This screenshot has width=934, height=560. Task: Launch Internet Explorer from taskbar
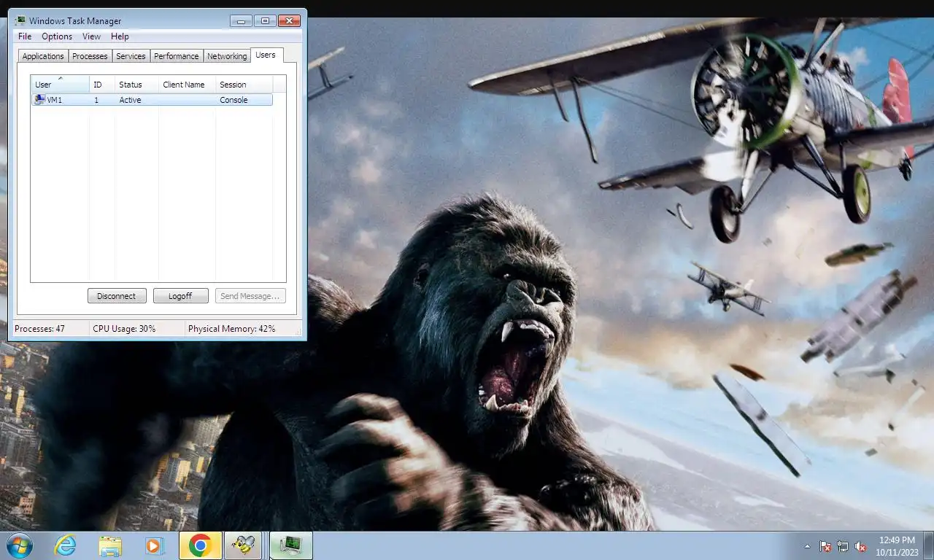[x=65, y=545]
